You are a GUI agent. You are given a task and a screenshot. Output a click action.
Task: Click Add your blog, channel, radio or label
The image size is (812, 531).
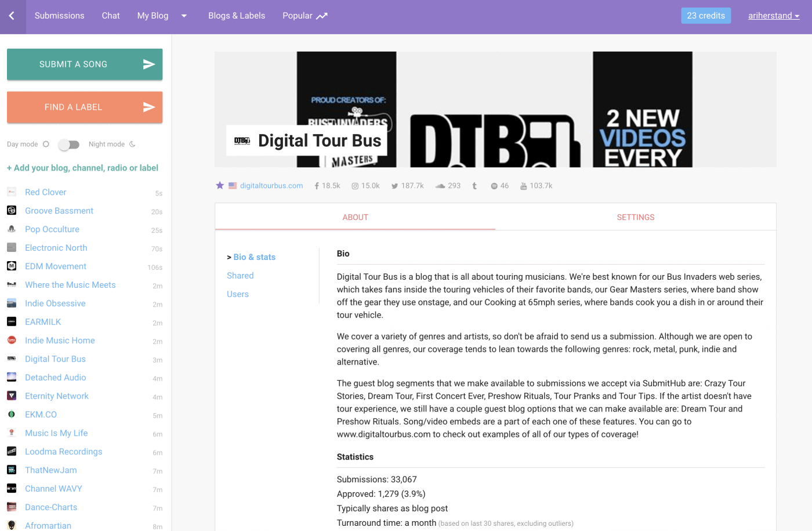point(82,168)
